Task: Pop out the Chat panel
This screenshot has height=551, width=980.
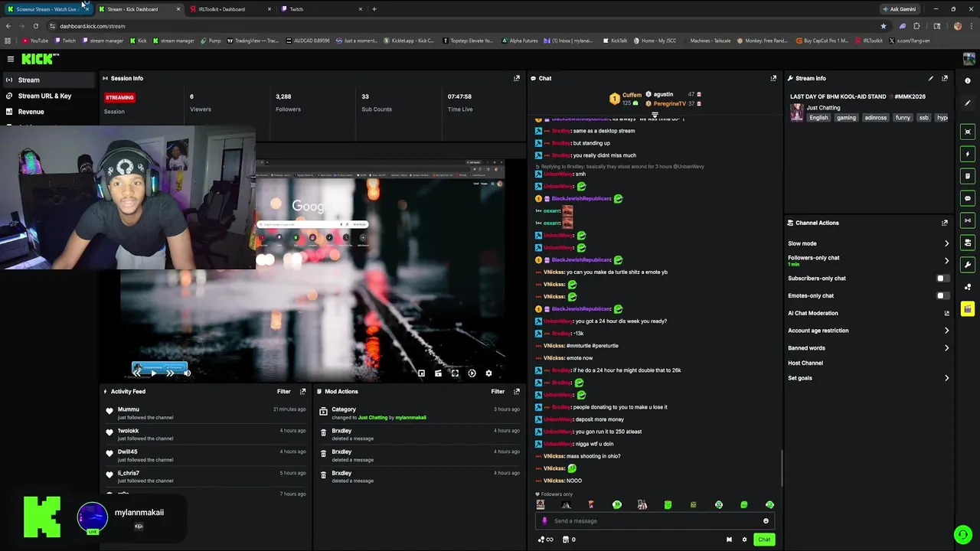Action: point(773,78)
